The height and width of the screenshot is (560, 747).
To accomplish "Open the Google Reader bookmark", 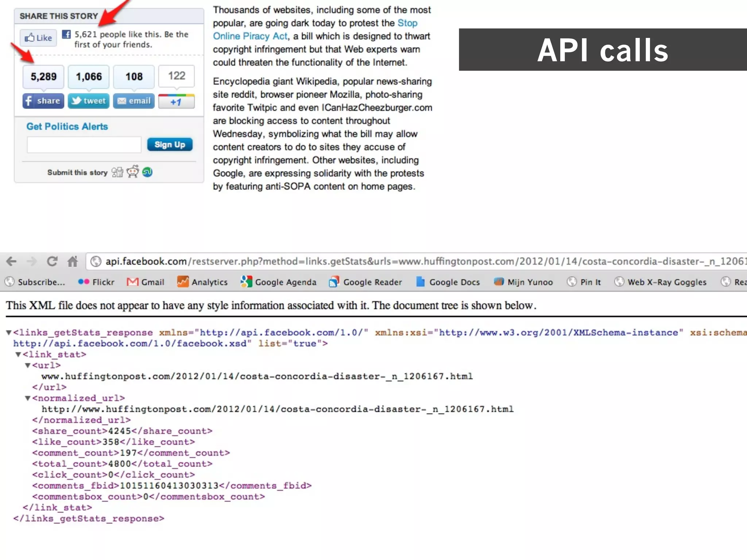I will point(365,282).
